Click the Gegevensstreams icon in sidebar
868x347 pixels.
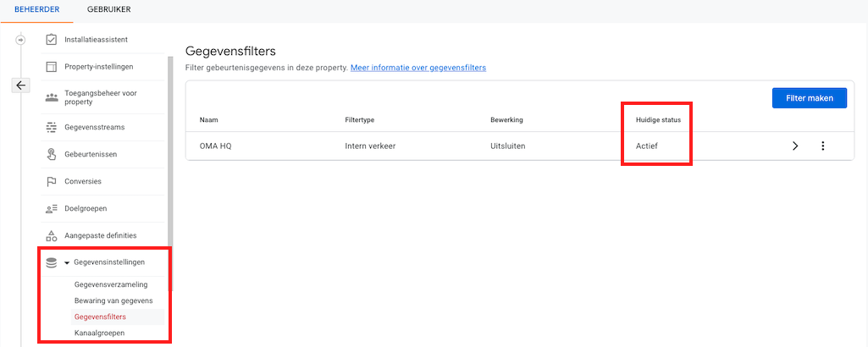[x=51, y=128]
